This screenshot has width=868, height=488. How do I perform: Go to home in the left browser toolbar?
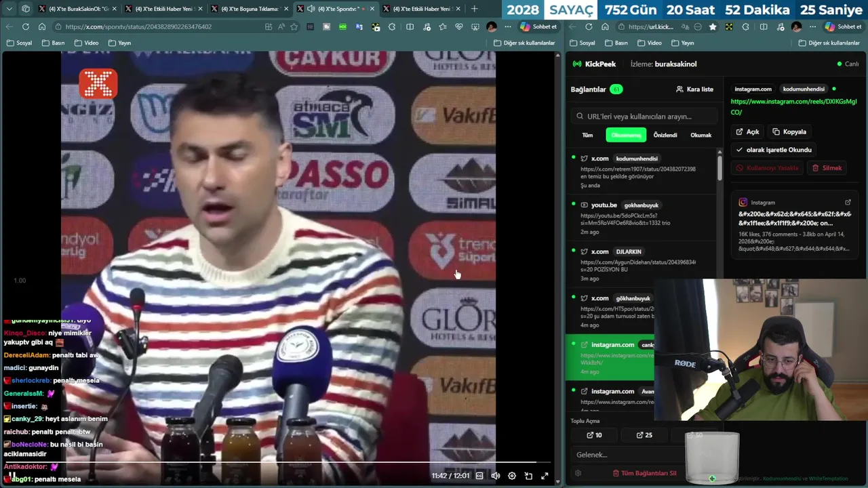click(x=42, y=26)
